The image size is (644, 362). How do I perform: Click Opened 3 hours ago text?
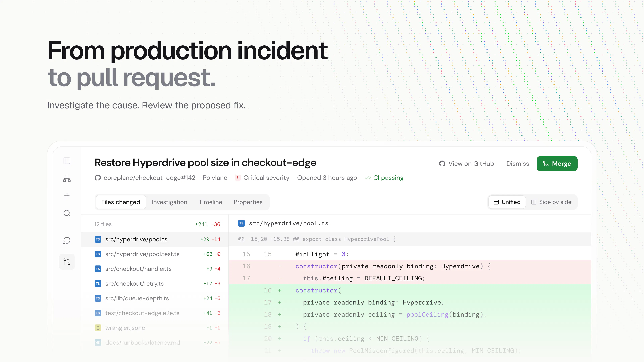327,178
